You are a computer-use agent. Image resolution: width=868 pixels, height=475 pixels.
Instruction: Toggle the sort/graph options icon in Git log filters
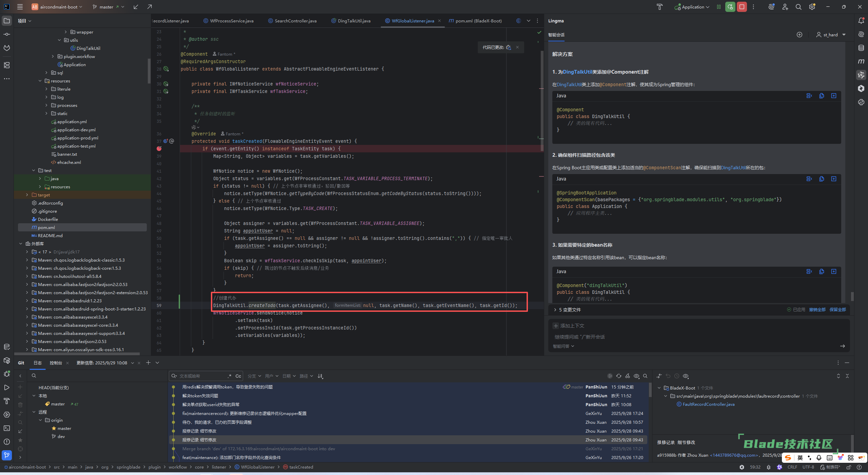coord(320,376)
